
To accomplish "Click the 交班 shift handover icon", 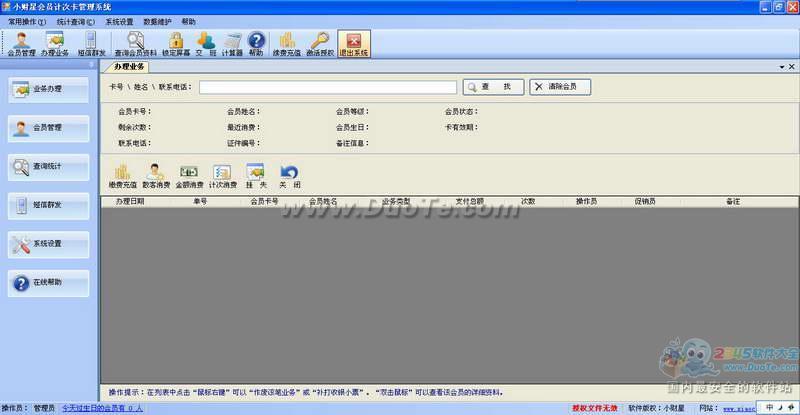I will tap(205, 42).
